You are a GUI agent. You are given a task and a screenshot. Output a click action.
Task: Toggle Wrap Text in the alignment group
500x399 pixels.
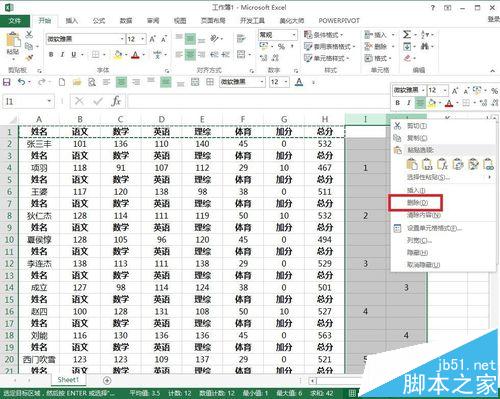(x=241, y=39)
